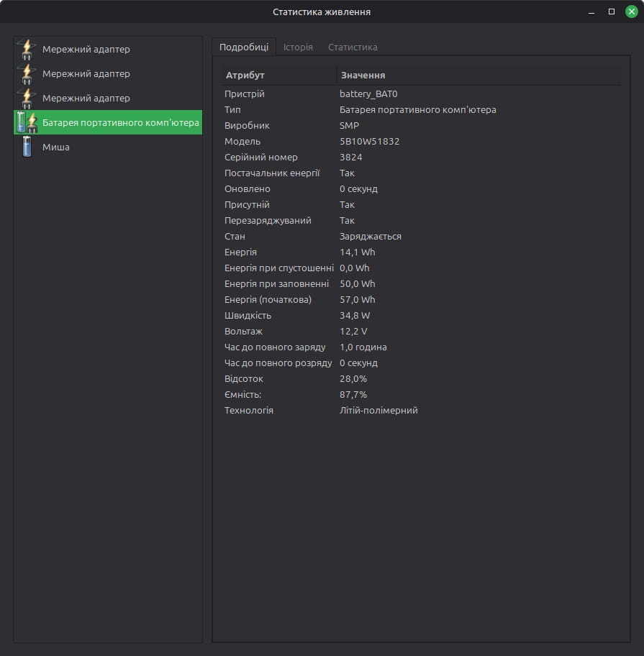Maximize the Статистика живлення window
The image size is (644, 656).
(612, 12)
